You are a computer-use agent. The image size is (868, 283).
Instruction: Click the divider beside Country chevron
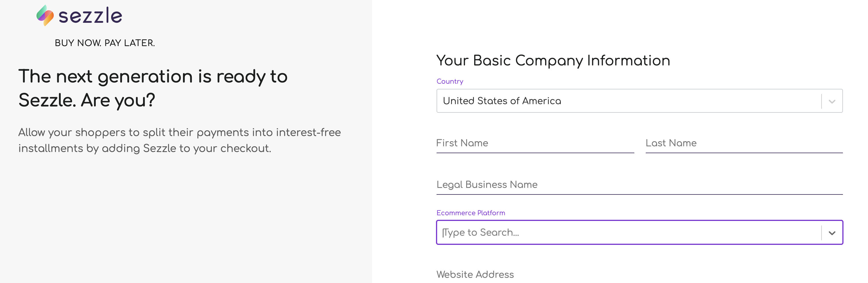[x=821, y=101]
